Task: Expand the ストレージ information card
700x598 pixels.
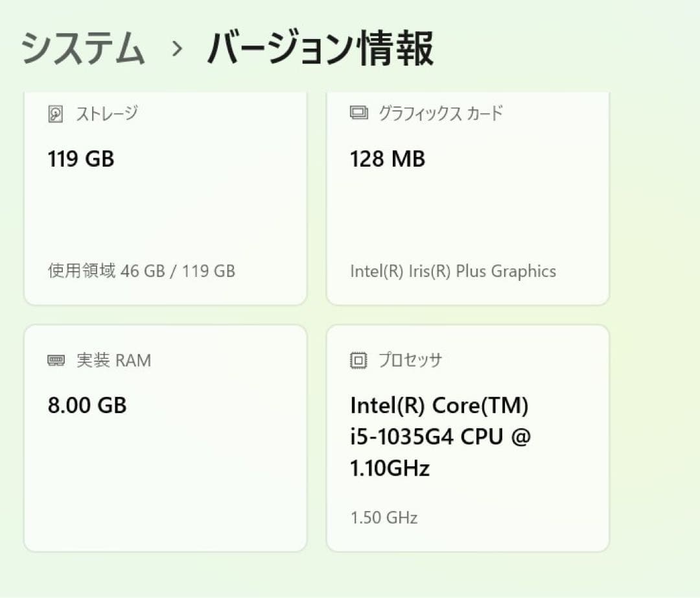Action: pos(165,198)
